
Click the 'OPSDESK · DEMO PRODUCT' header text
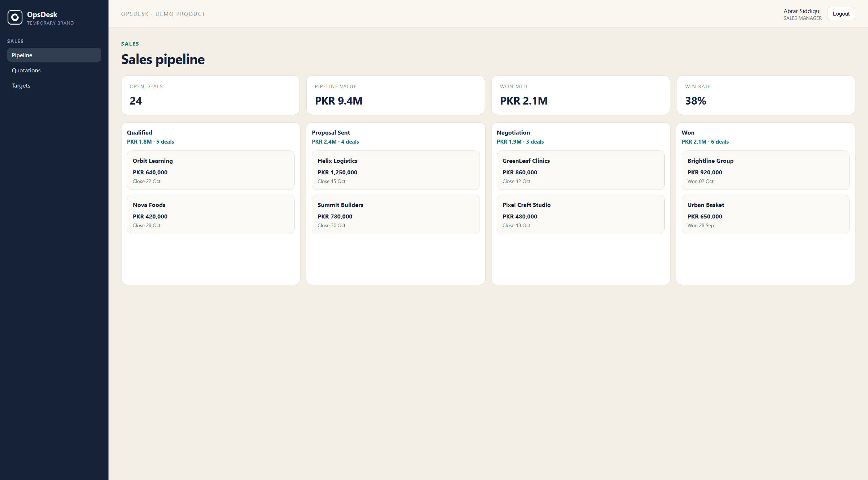163,14
